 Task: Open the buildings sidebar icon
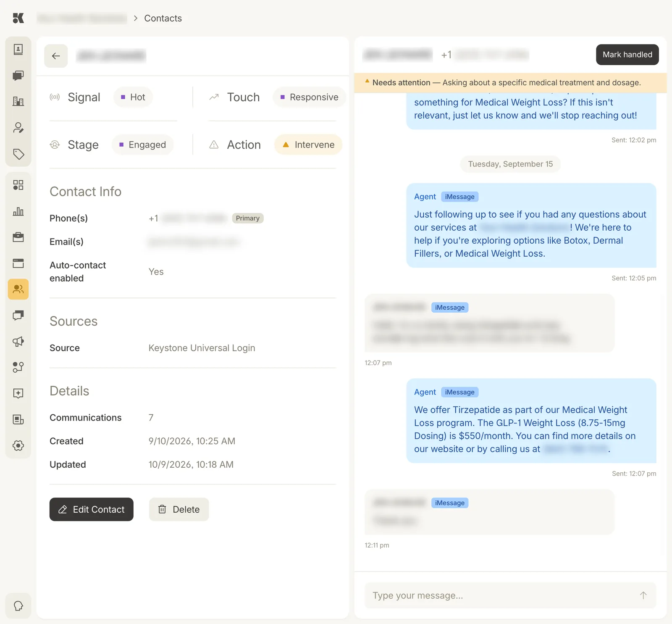point(18,101)
